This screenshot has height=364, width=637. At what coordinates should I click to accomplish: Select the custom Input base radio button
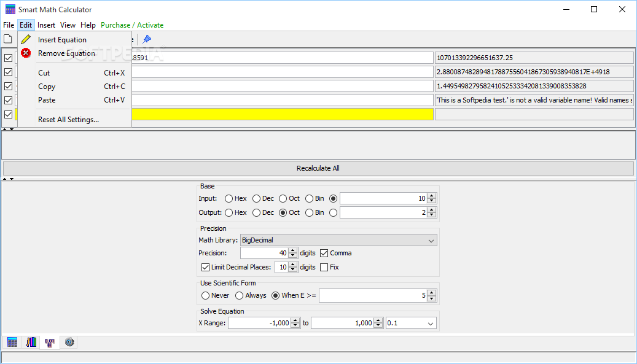pos(333,198)
